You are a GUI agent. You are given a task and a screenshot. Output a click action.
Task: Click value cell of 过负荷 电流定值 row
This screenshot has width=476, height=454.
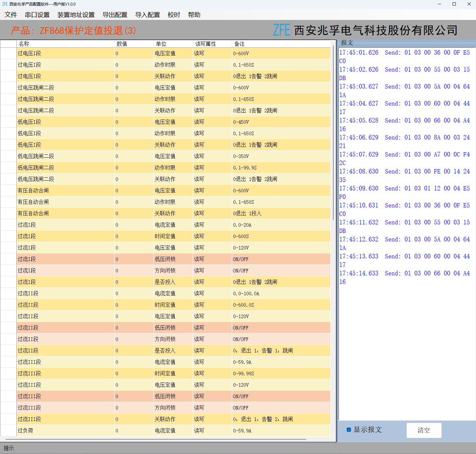pyautogui.click(x=134, y=430)
